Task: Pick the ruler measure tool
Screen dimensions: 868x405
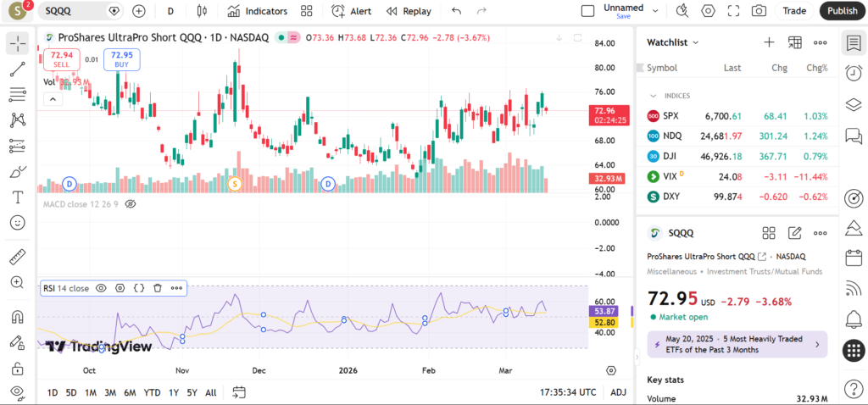Action: pyautogui.click(x=18, y=257)
